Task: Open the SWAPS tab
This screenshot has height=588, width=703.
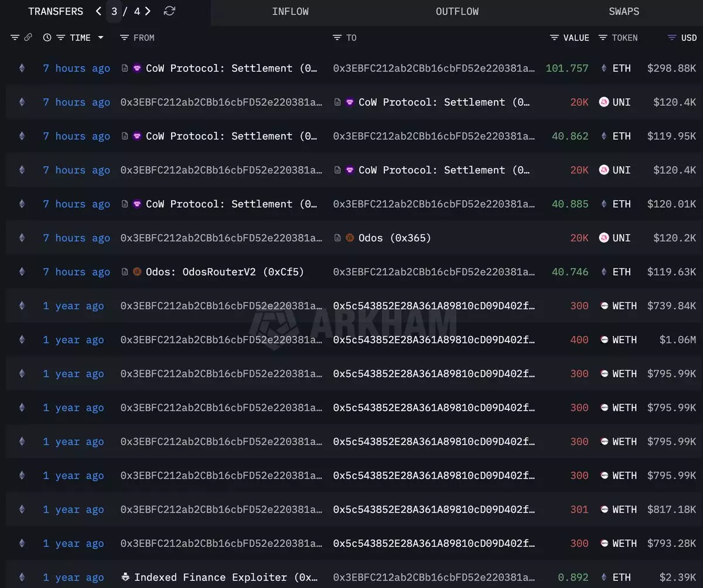Action: [624, 12]
